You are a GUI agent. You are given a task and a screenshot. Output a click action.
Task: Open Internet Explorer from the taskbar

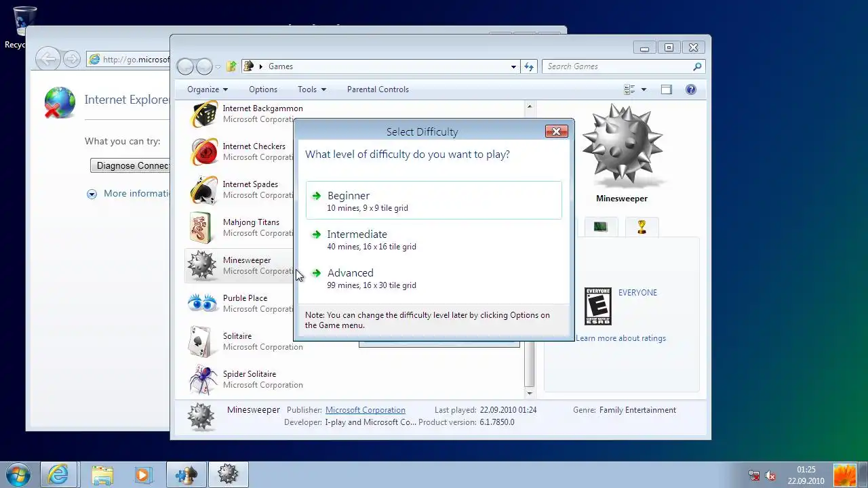58,474
